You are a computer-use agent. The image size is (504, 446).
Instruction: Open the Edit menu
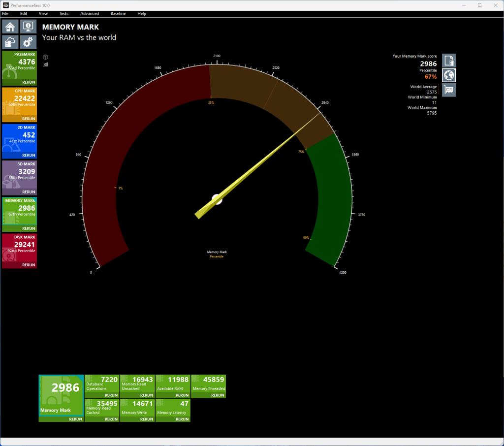[x=24, y=13]
